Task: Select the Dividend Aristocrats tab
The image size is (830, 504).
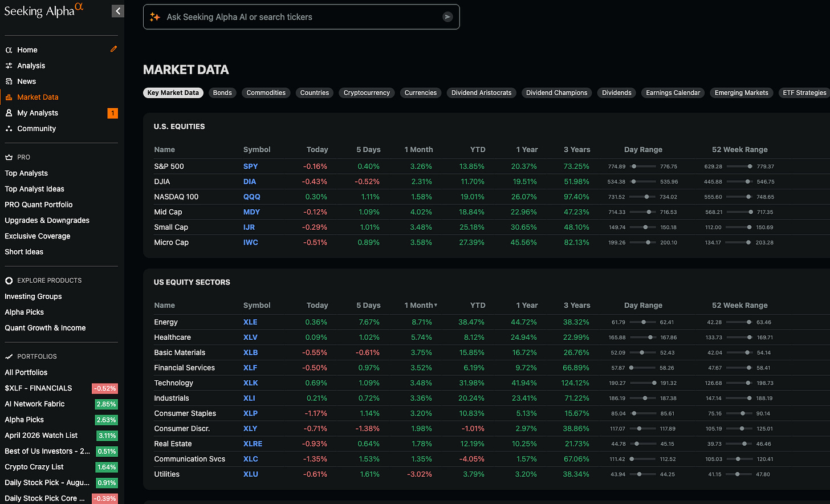Action: click(482, 93)
